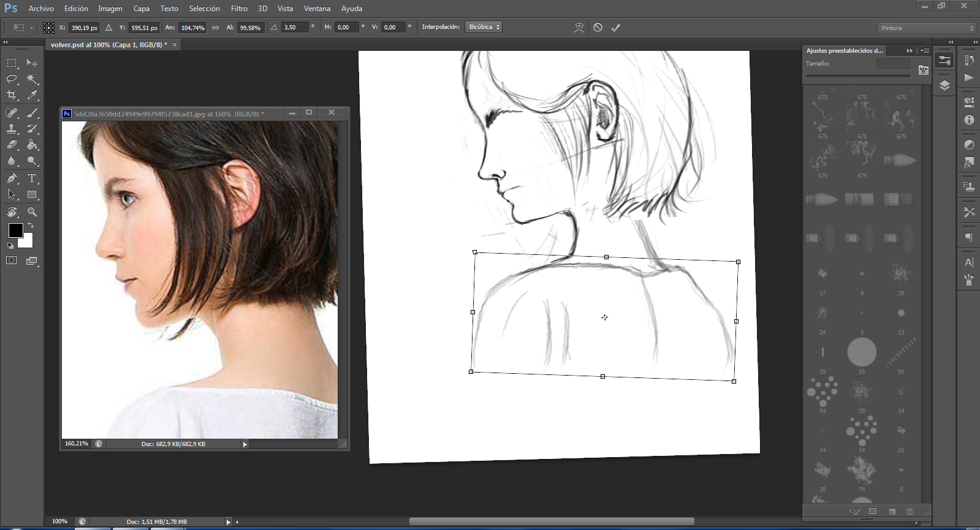Select the Dodge tool
Screen dimensions: 980x530
(32, 161)
